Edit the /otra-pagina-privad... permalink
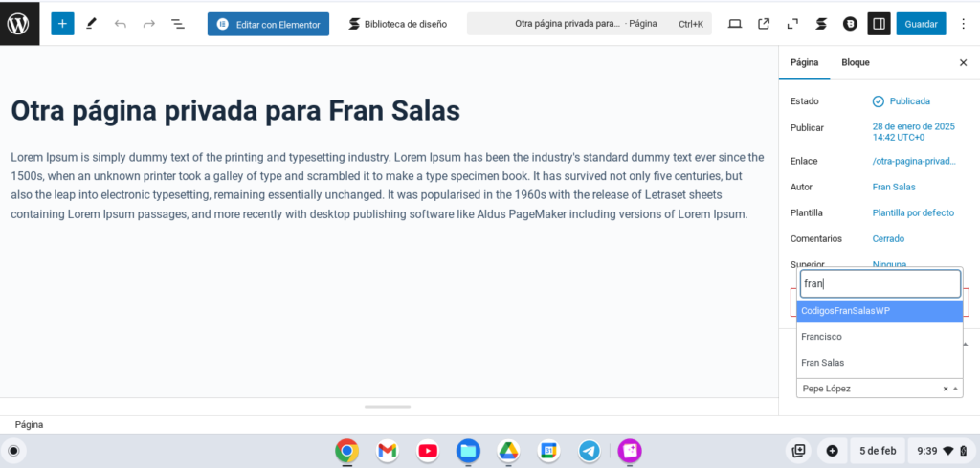The width and height of the screenshot is (980, 468). coord(914,161)
